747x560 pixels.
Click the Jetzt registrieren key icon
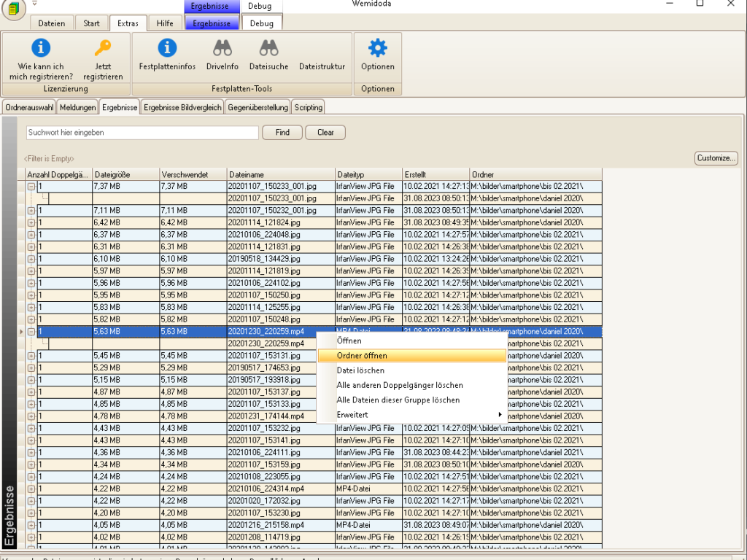tap(103, 49)
